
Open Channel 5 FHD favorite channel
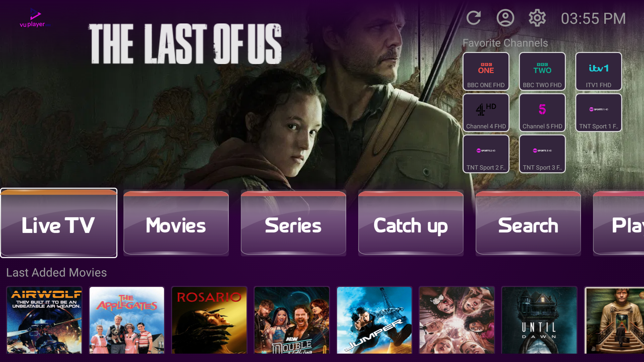(x=542, y=113)
